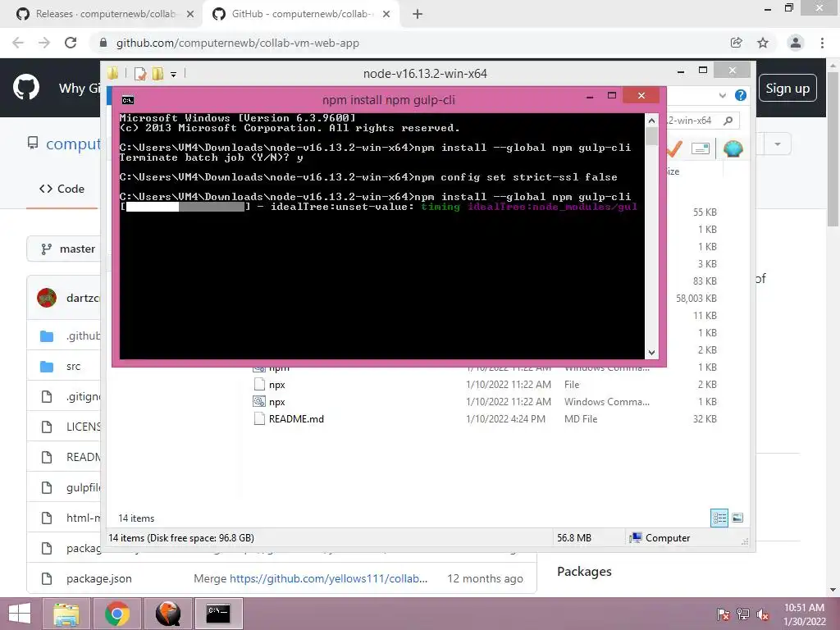The height and width of the screenshot is (630, 840).
Task: Open the Chrome profile avatar
Action: pos(796,43)
